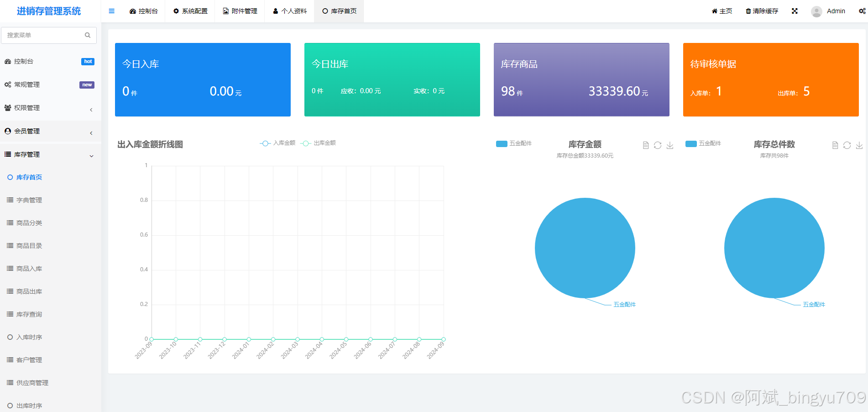Click the 库存总金额33339.60元 subtitle
Image resolution: width=868 pixels, height=412 pixels.
(585, 156)
